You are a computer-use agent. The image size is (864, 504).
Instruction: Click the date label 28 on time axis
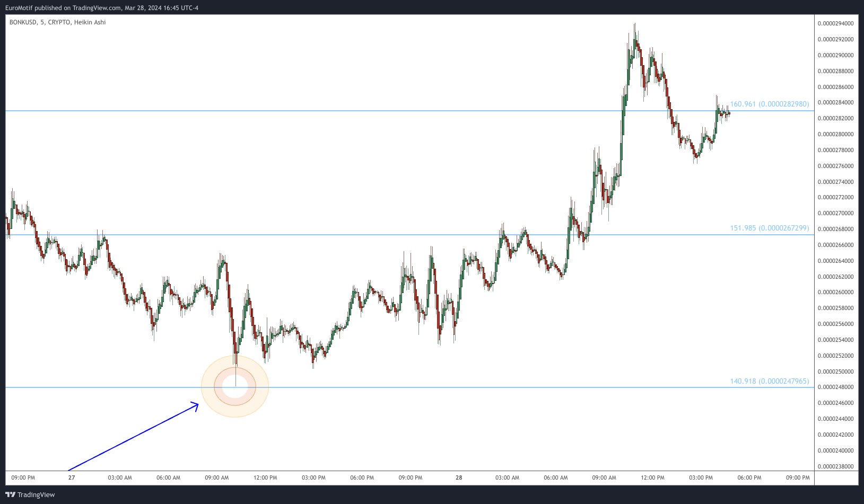click(459, 478)
